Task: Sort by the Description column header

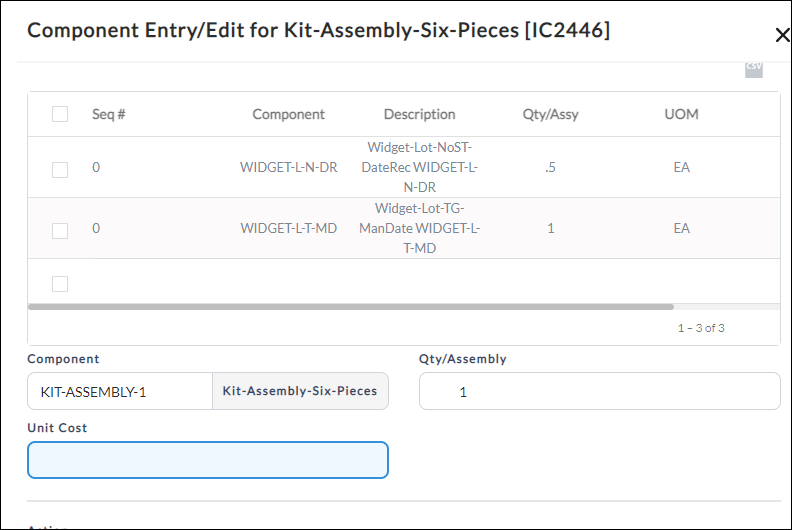Action: [419, 114]
